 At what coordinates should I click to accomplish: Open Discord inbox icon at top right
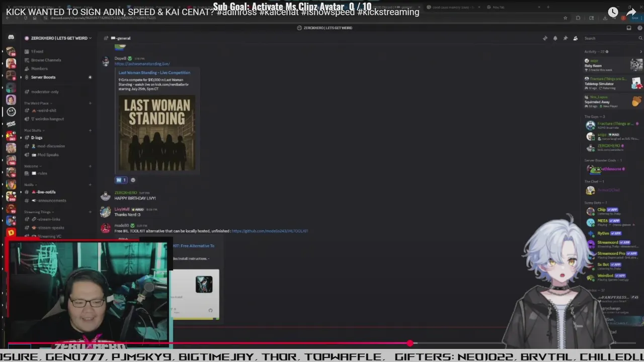pyautogui.click(x=629, y=28)
